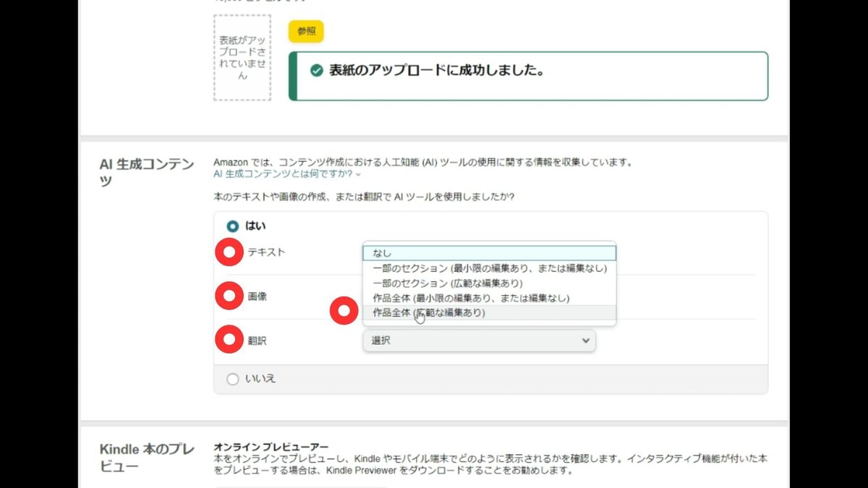Choose 作品全体 (最小限の編集あり、または編集なし) option
The height and width of the screenshot is (488, 868).
[x=490, y=298]
